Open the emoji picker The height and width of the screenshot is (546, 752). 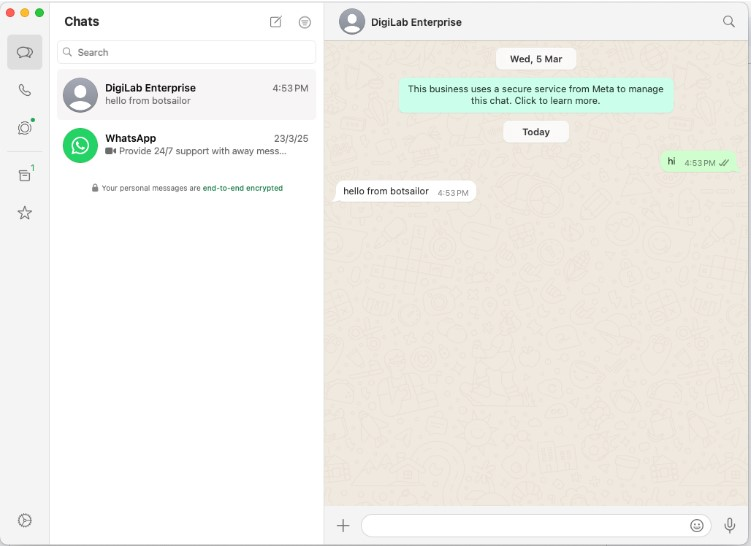[x=697, y=526]
